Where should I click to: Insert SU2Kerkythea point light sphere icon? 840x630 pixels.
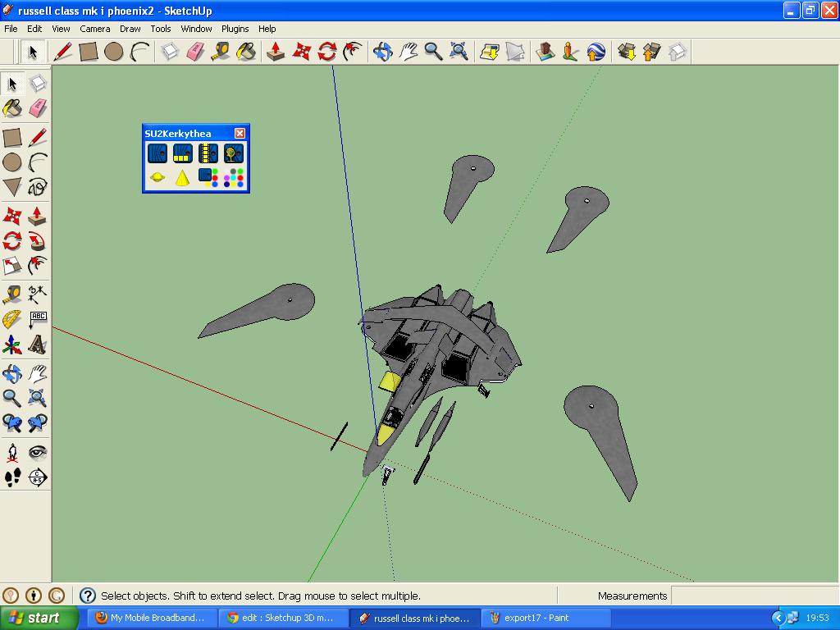[157, 177]
